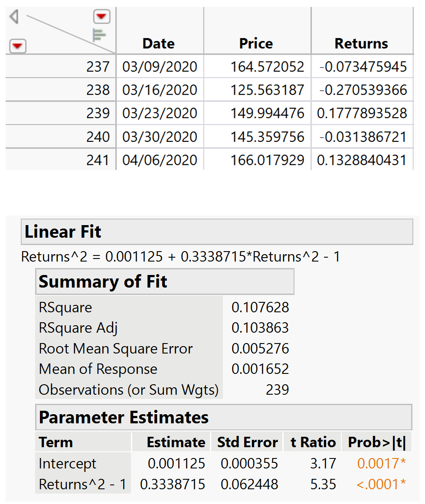Collapse the Summary of Fit section

click(x=165, y=281)
